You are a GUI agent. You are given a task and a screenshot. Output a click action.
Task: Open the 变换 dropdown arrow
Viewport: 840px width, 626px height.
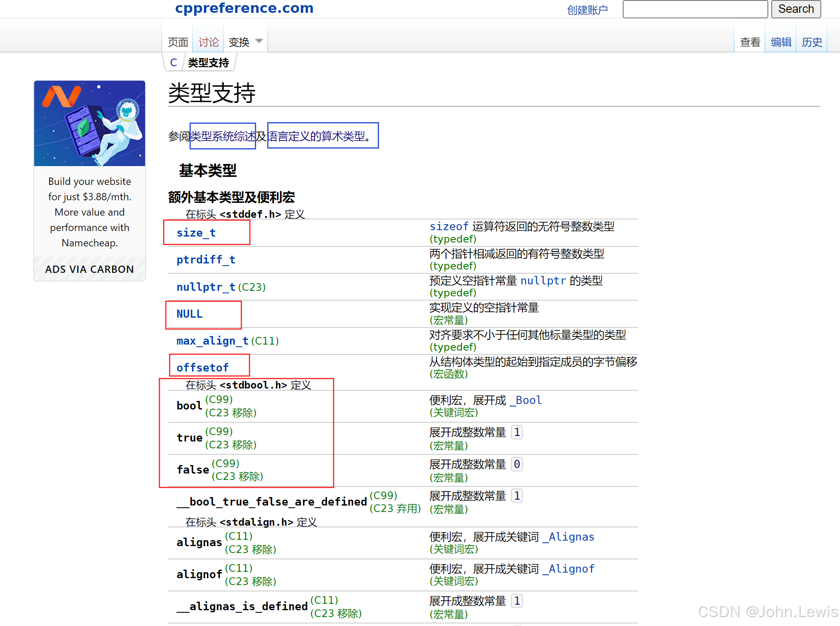(x=259, y=41)
